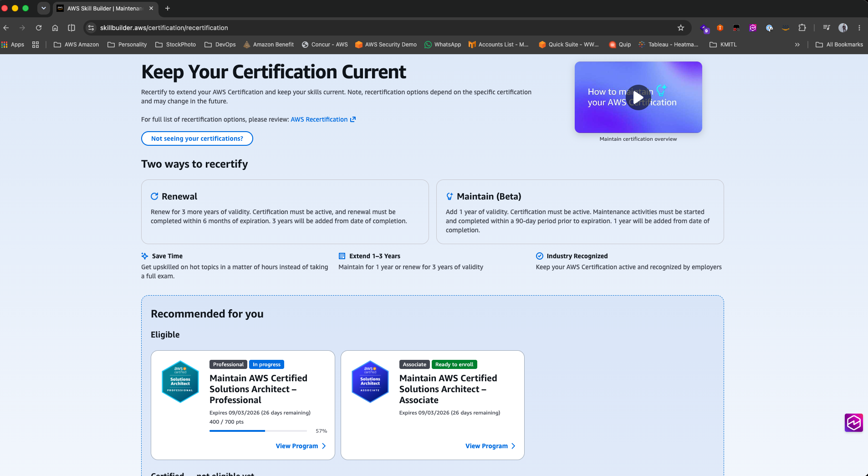This screenshot has width=868, height=476.
Task: Expand the hidden bookmarks overflow chevron
Action: tap(797, 45)
